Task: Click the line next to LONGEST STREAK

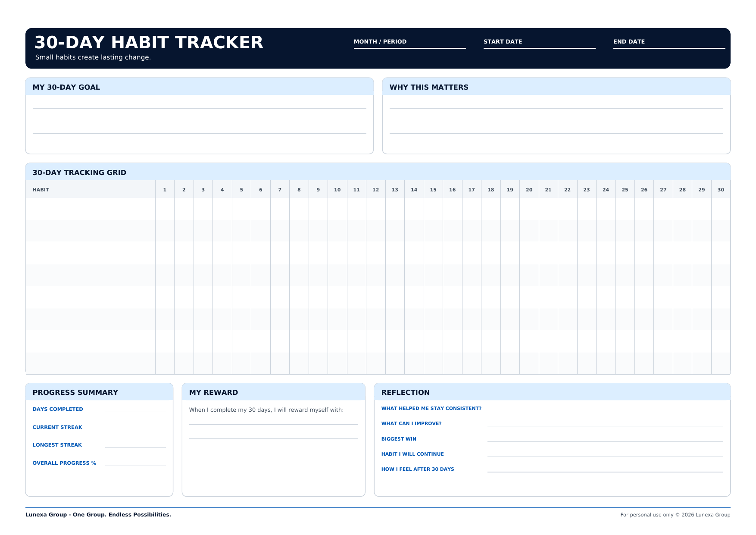Action: 135,447
